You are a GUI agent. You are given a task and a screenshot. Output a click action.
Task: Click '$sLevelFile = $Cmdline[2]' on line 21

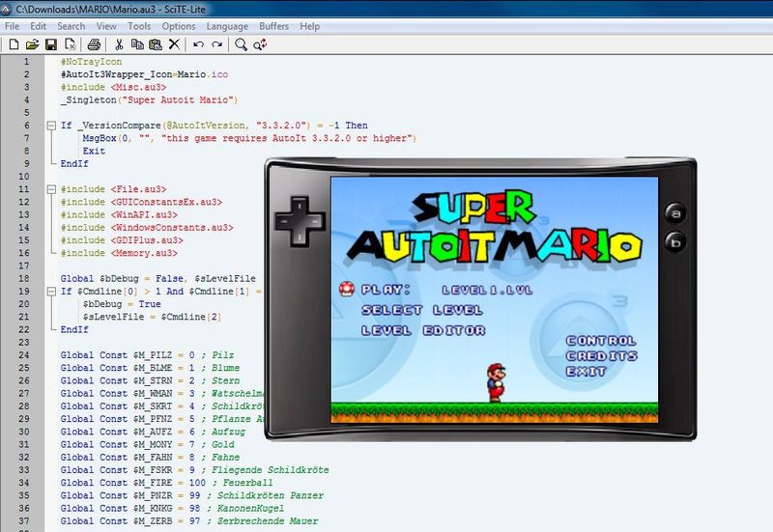153,318
